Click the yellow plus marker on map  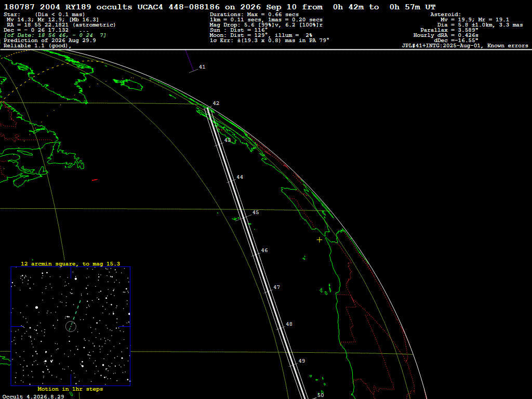[320, 240]
